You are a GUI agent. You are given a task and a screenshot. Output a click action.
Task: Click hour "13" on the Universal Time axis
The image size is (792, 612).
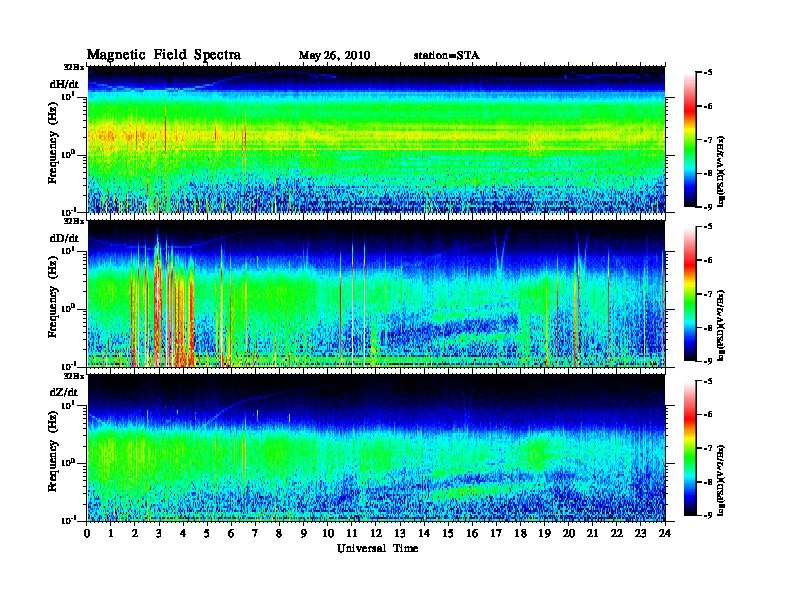click(400, 533)
